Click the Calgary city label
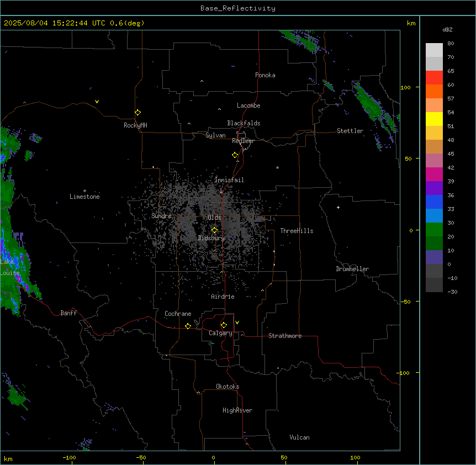 coord(221,333)
